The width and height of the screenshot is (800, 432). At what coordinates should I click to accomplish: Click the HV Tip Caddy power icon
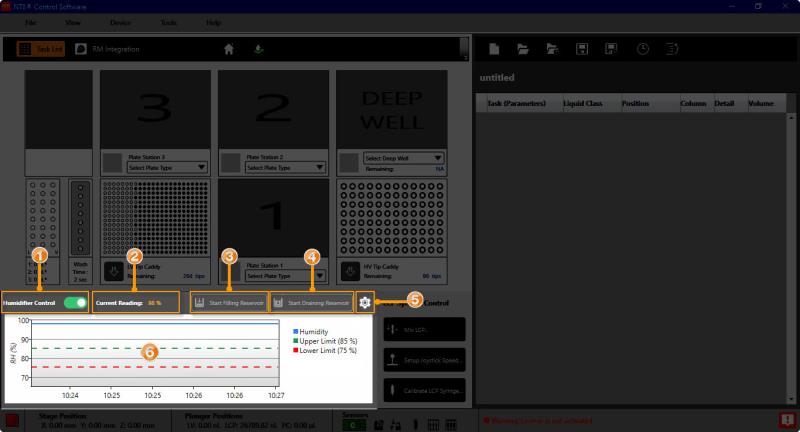coord(350,271)
